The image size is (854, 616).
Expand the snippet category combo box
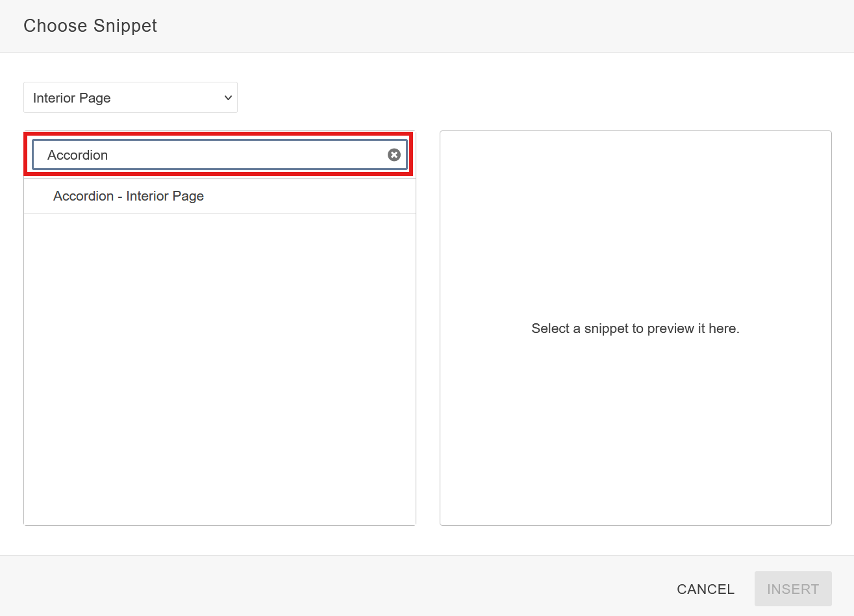[130, 97]
